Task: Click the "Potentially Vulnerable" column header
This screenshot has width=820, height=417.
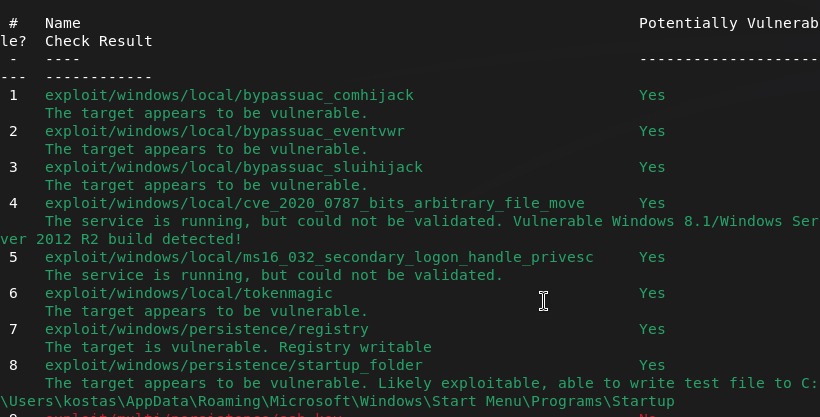Action: coord(728,23)
